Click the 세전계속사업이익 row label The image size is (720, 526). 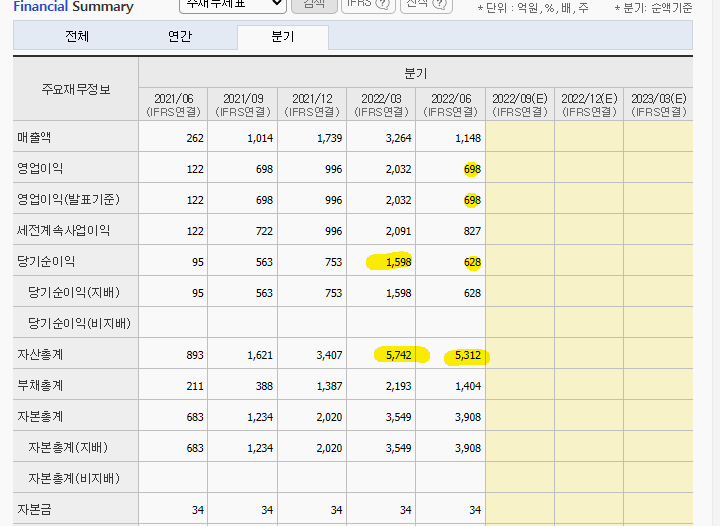click(x=63, y=230)
